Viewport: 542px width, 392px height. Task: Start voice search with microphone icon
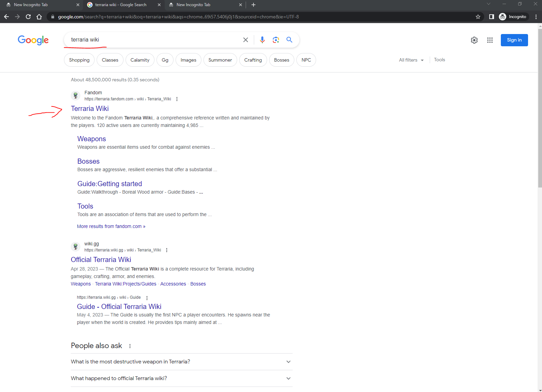click(x=262, y=40)
